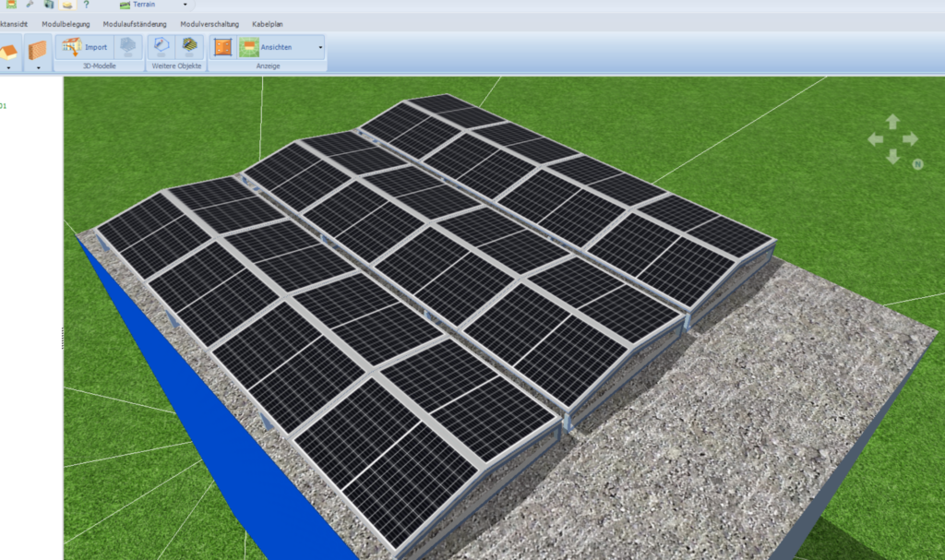The width and height of the screenshot is (945, 560).
Task: Select the blue polygon object tool
Action: click(x=161, y=46)
